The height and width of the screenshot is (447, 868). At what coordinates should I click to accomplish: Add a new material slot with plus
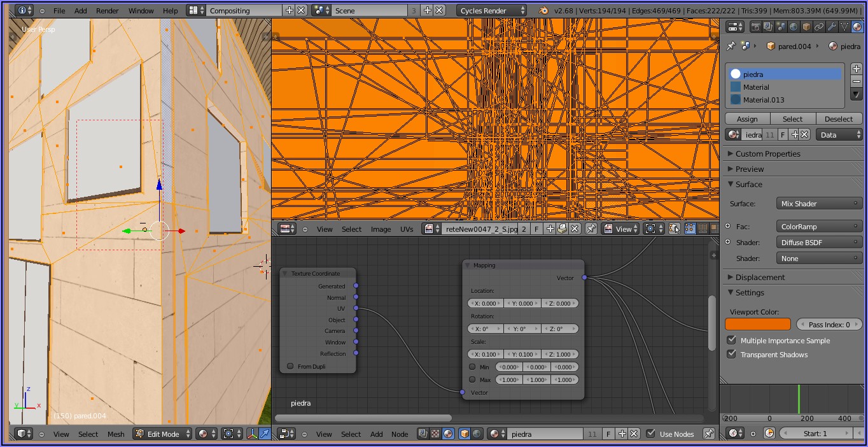click(x=857, y=69)
